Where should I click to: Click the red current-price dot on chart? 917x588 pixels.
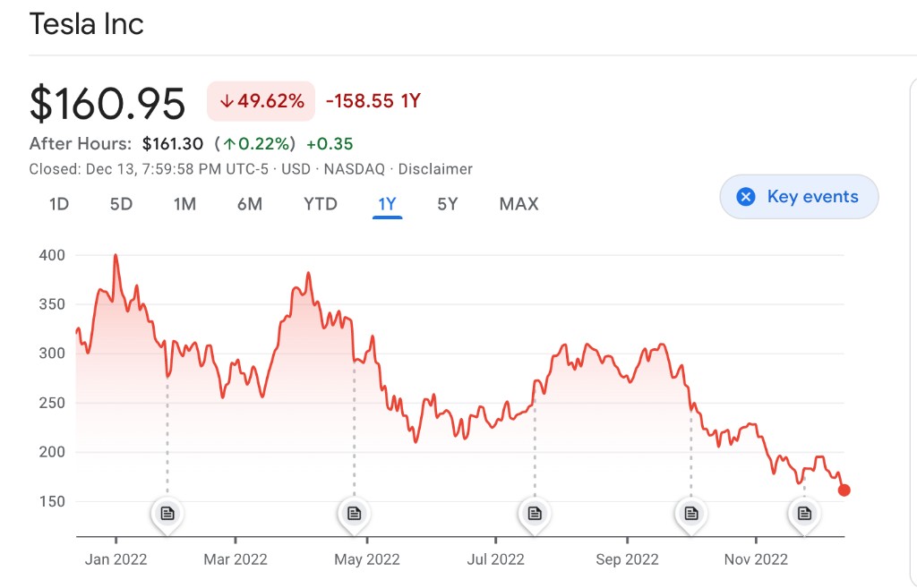point(844,490)
